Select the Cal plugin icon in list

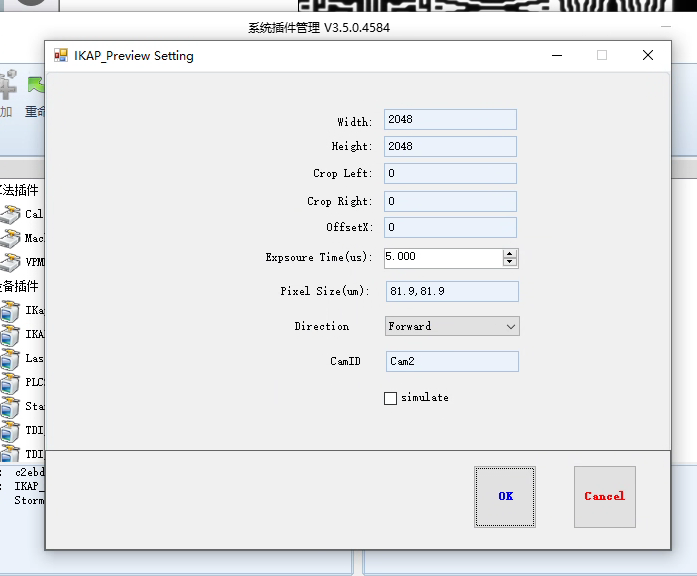pos(10,214)
